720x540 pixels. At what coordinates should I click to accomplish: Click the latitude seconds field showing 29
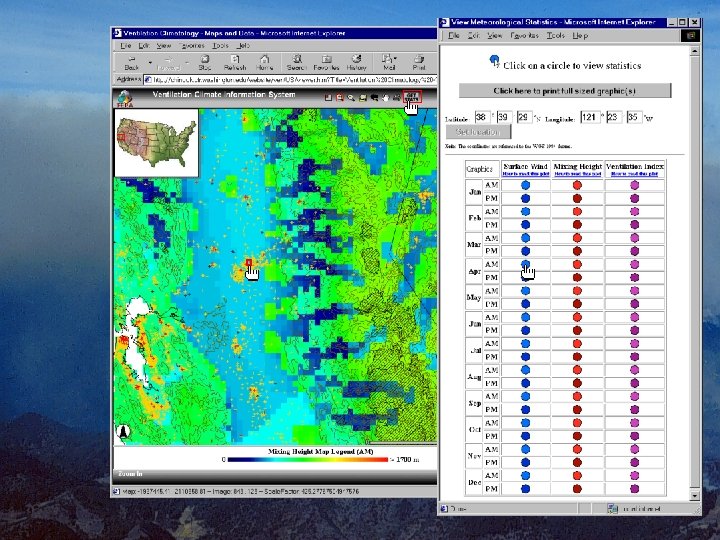tap(524, 117)
